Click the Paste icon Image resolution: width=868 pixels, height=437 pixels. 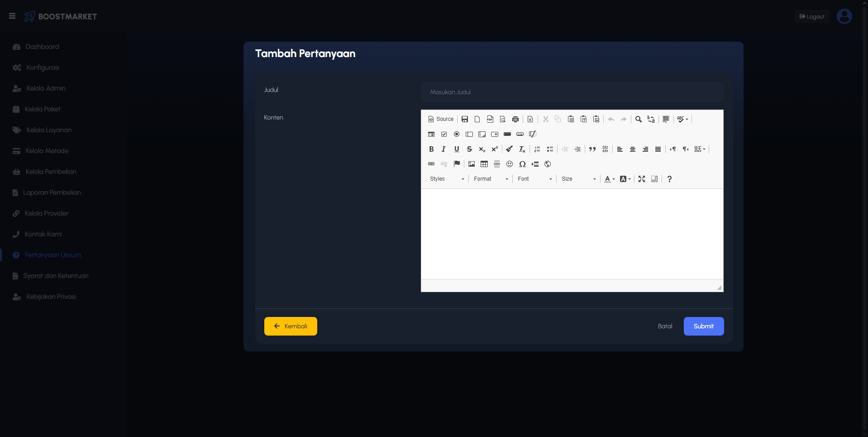pos(571,119)
